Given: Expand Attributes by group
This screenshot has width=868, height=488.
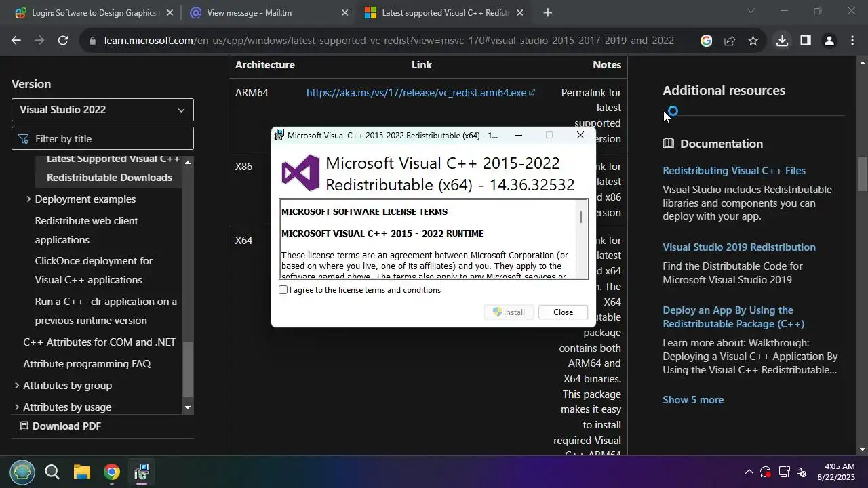Looking at the screenshot, I should (x=17, y=386).
